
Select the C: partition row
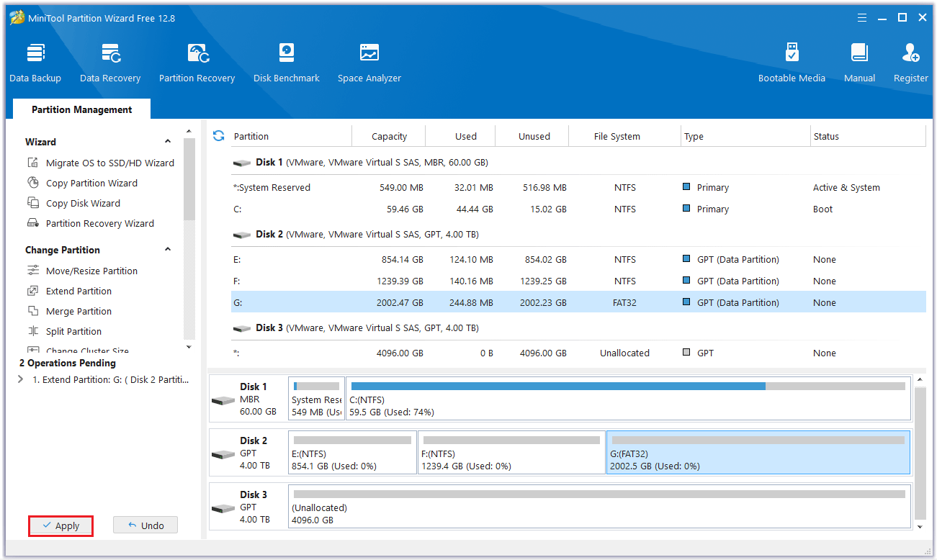[x=578, y=209]
